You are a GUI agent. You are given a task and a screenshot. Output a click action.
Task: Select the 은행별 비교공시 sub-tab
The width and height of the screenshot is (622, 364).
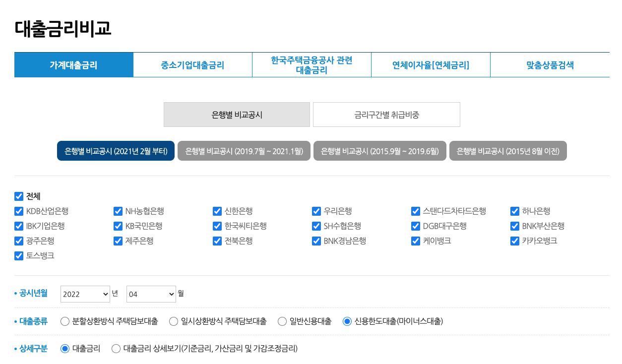coord(237,115)
